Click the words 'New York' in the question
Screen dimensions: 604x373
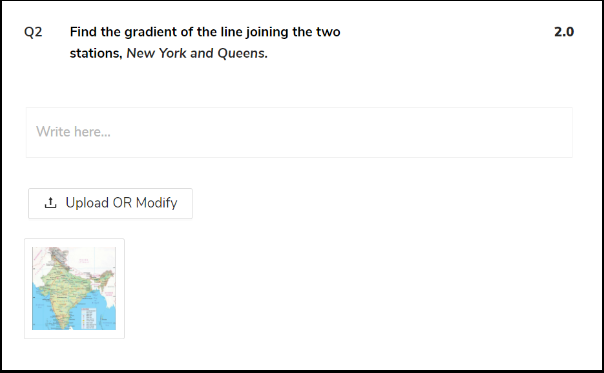(x=156, y=53)
